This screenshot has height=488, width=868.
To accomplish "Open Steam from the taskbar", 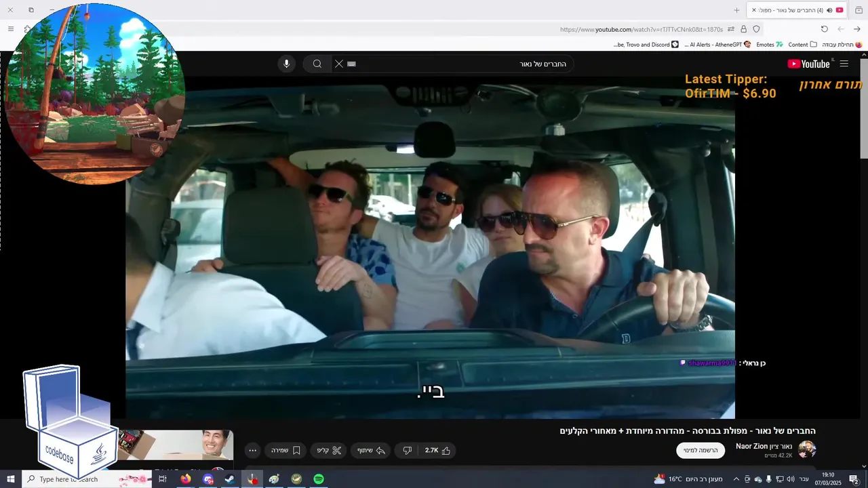I will (230, 479).
